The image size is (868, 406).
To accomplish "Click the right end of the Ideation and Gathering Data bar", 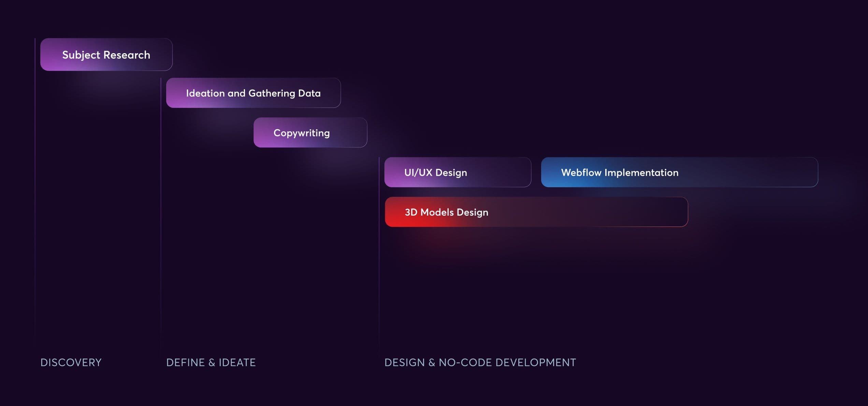I will pos(333,93).
